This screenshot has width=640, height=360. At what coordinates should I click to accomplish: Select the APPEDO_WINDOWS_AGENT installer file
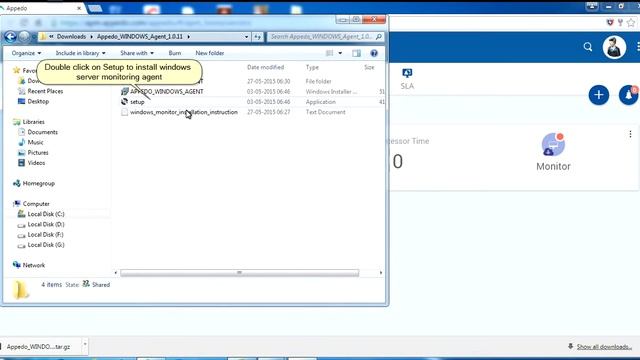pos(167,92)
